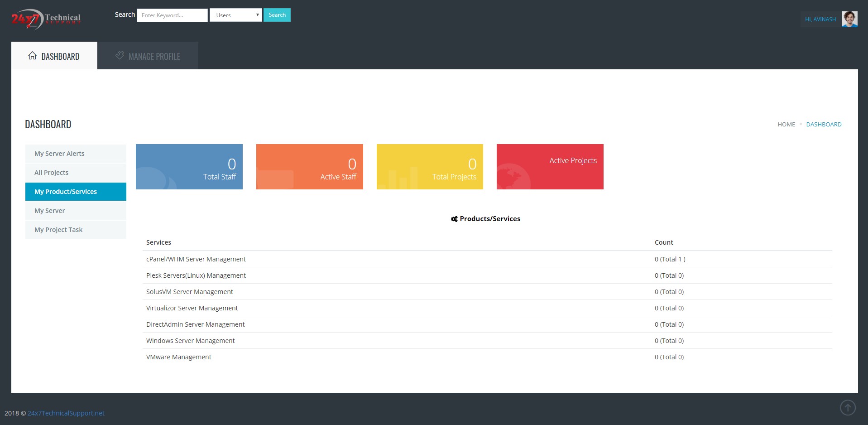Viewport: 868px width, 425px height.
Task: Open the orange Active Staff tile
Action: tap(310, 167)
